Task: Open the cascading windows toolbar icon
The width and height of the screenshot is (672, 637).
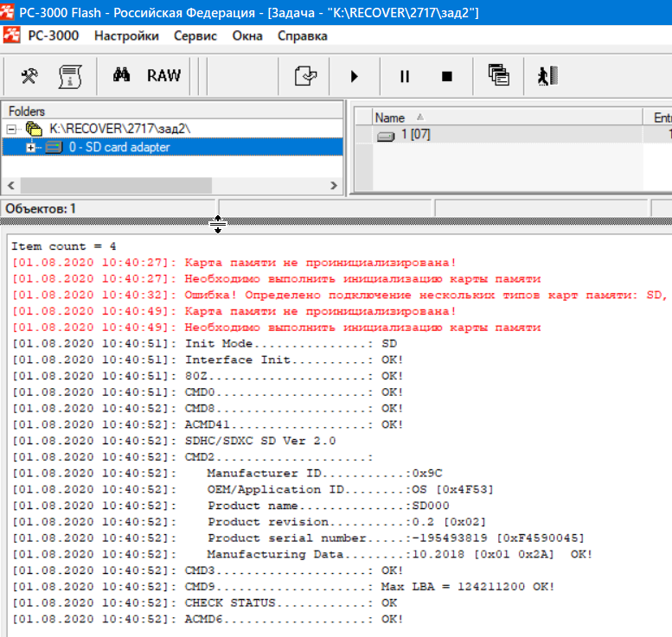Action: coord(498,75)
